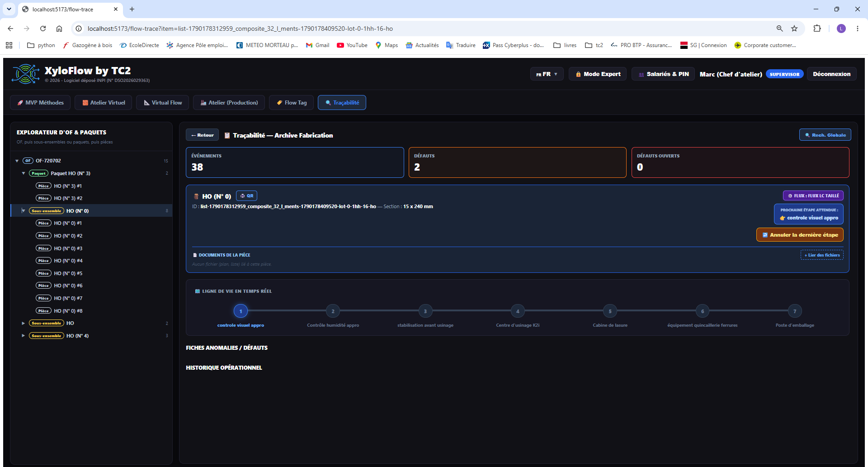Screen dimensions: 868x467
Task: Open the Gmail bookmark
Action: click(318, 45)
